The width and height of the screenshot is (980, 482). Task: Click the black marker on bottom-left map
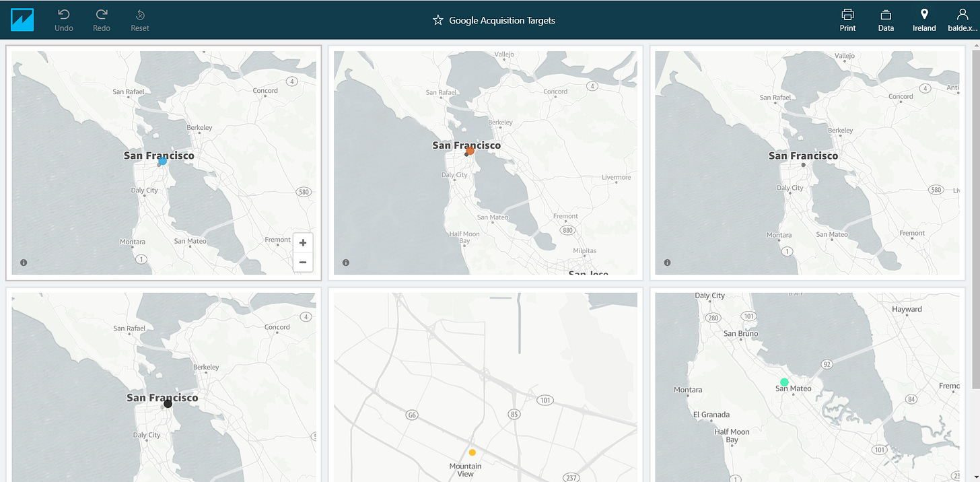click(168, 404)
